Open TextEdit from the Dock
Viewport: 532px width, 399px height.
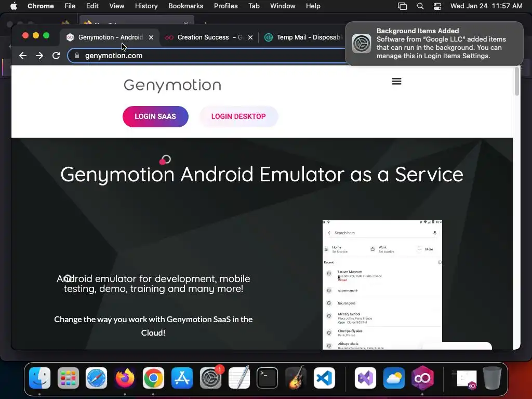(x=239, y=378)
